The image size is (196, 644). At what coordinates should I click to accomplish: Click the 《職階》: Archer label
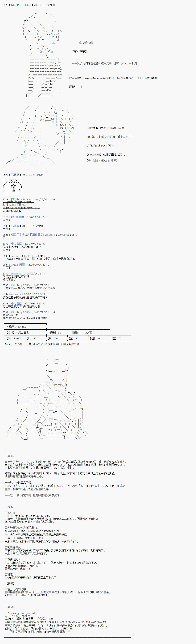(16, 327)
